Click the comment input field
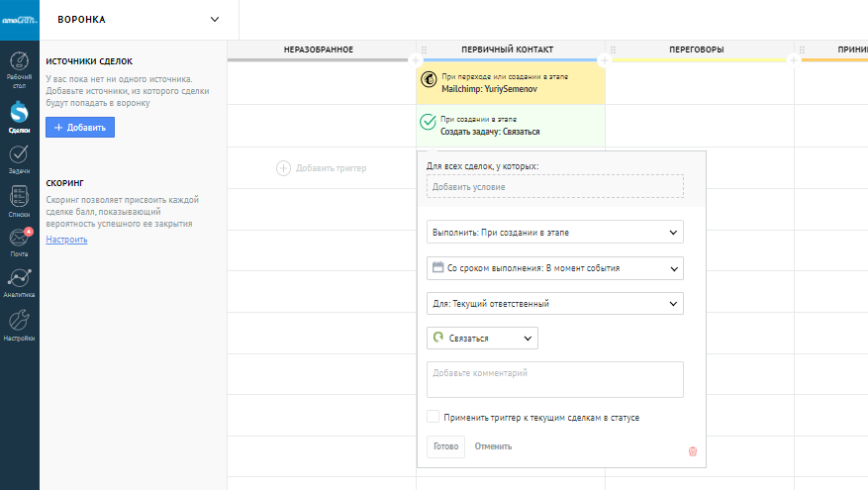Viewport: 868px width, 490px height. 554,379
